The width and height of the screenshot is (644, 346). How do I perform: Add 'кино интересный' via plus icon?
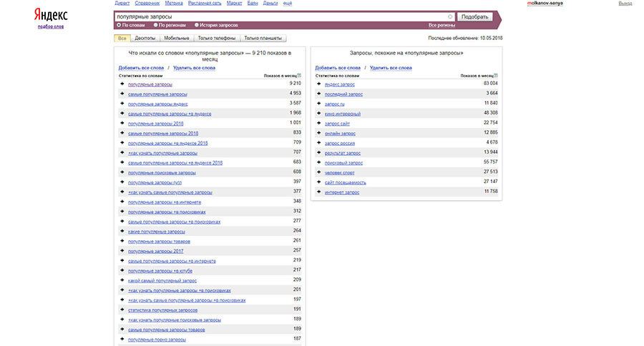(318, 113)
